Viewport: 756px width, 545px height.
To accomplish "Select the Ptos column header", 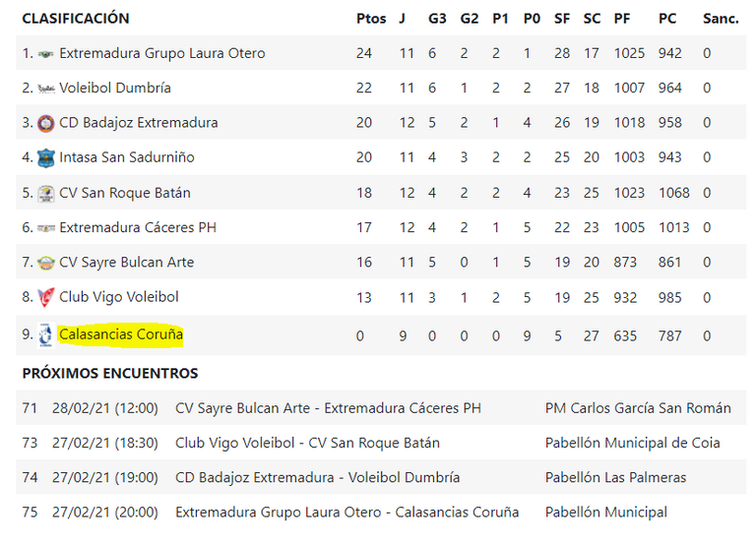I will tap(371, 19).
